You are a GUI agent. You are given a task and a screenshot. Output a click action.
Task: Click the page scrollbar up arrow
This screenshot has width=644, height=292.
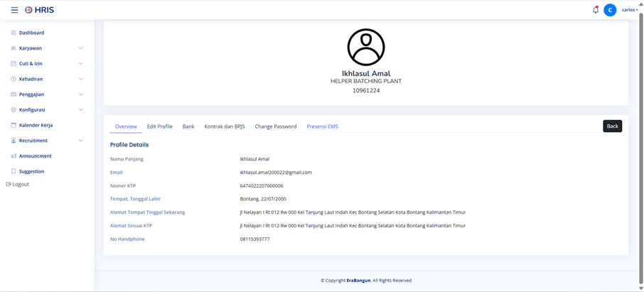click(x=640, y=4)
